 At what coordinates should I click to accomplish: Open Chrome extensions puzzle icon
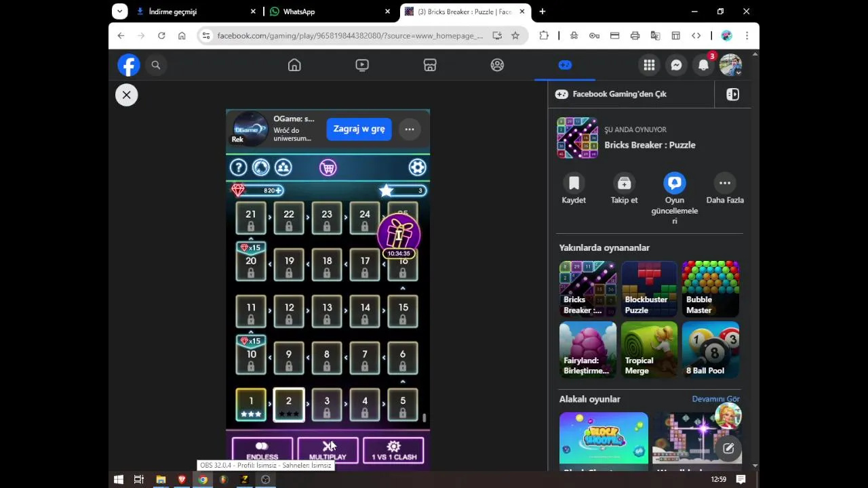click(x=544, y=36)
